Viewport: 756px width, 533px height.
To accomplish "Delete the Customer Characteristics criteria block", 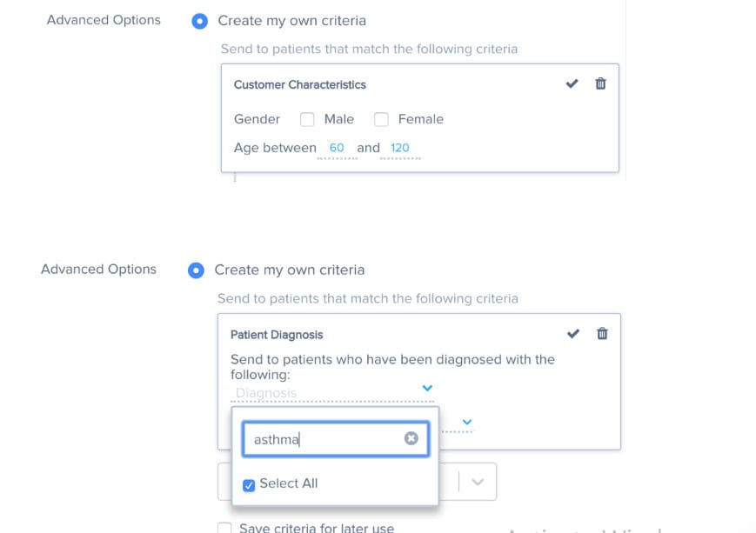I will [x=600, y=83].
